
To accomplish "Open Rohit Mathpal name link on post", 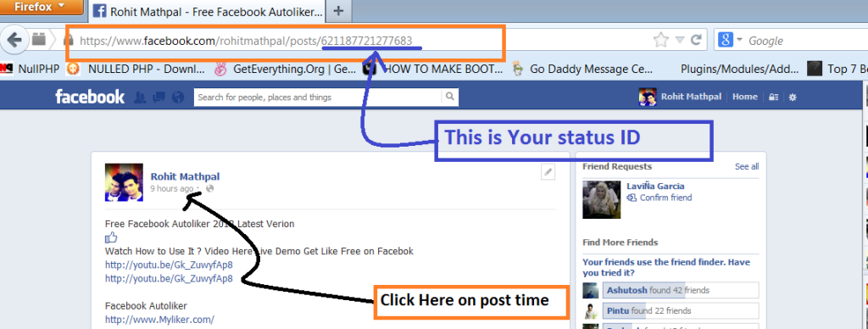I will pyautogui.click(x=185, y=176).
